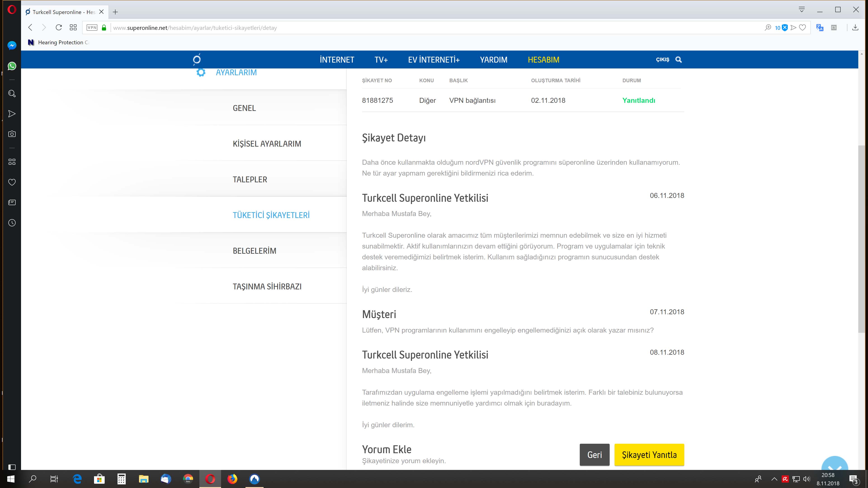The image size is (868, 488).
Task: Open the İNTERNET menu
Action: click(x=337, y=60)
